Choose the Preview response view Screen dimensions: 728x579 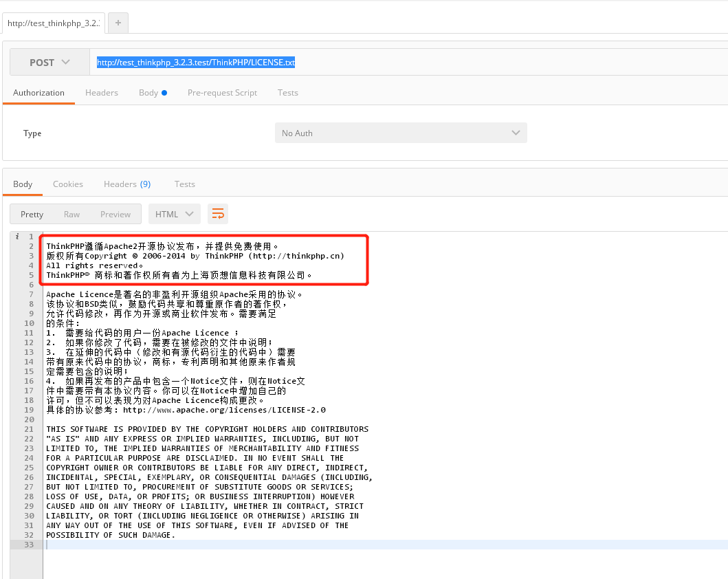click(115, 214)
